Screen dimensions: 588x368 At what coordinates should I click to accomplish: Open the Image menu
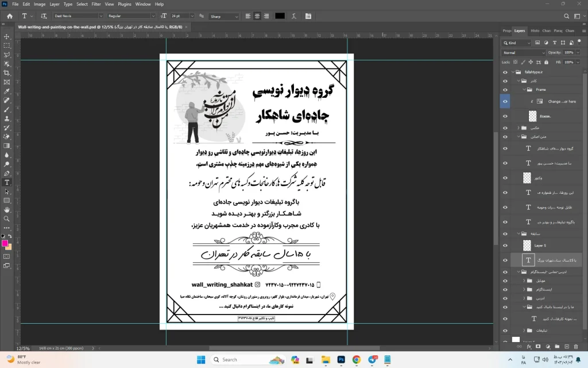[x=40, y=4]
